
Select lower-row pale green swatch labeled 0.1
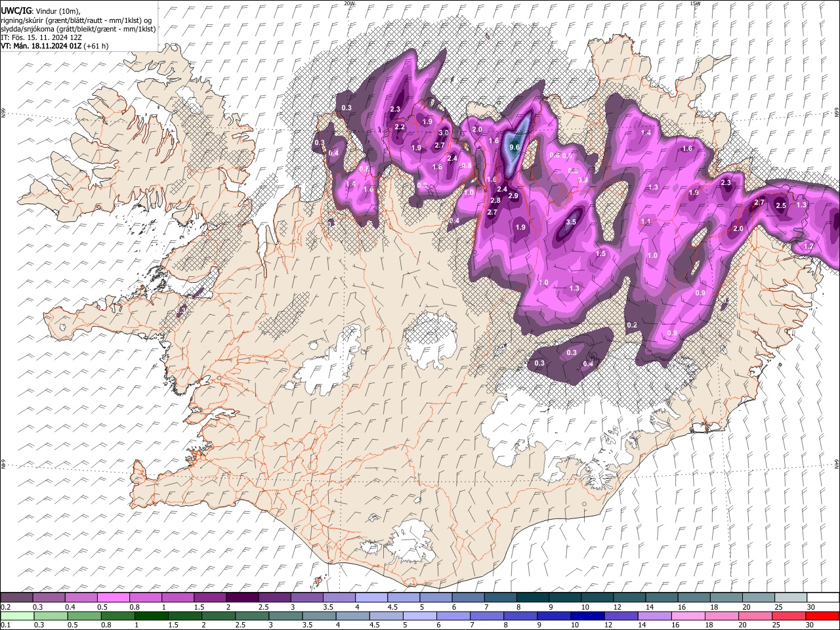click(x=16, y=616)
